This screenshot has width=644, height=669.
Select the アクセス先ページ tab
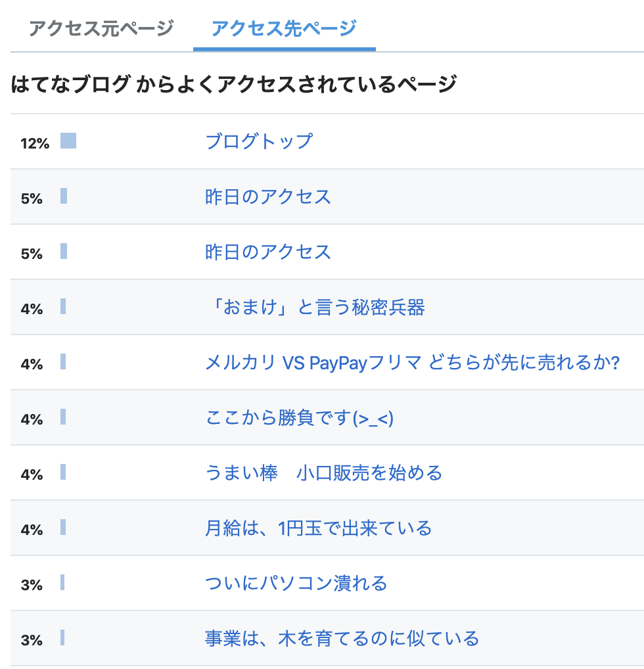[285, 28]
